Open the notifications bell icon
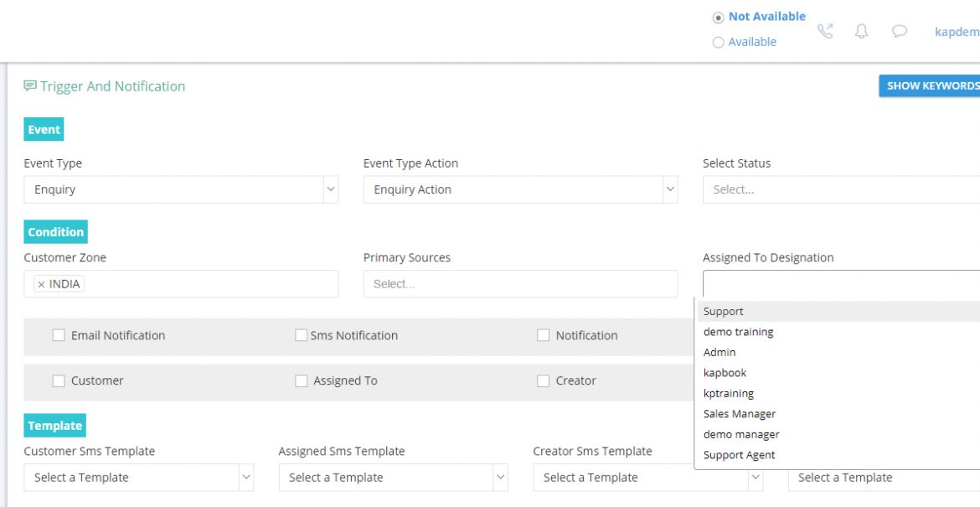The image size is (980, 507). point(861,31)
